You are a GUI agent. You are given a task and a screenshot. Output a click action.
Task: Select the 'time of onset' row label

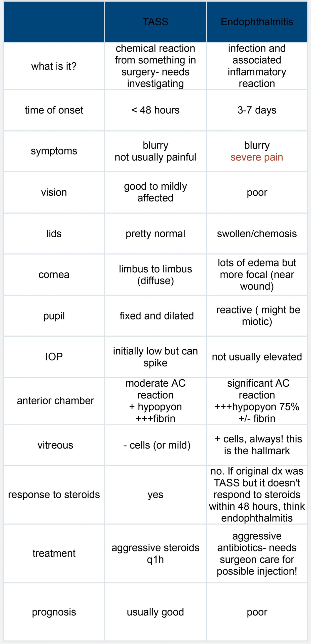click(54, 110)
